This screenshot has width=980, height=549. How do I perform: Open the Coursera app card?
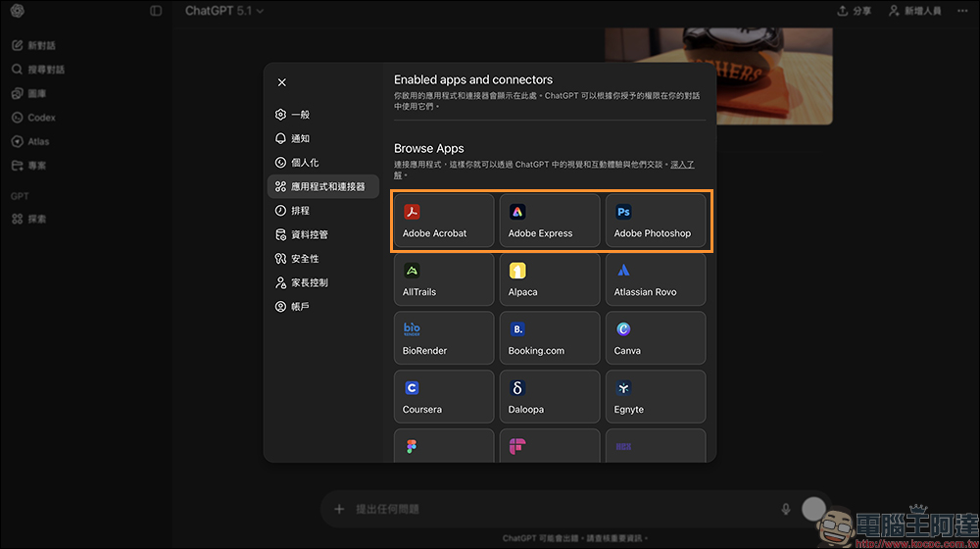click(444, 396)
